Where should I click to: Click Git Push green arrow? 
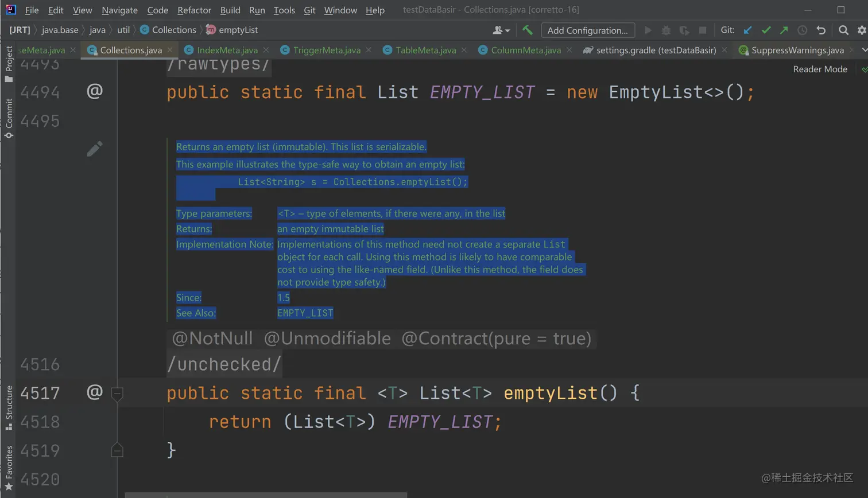tap(784, 30)
